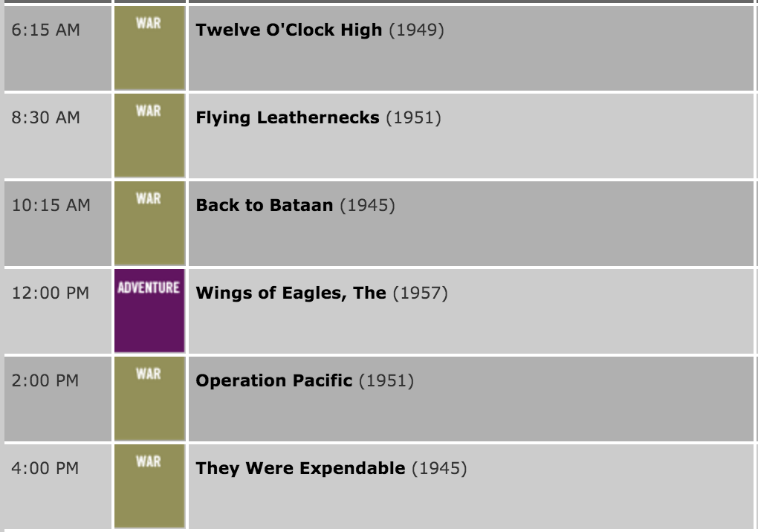Click the (1949) year after Twelve O'Clock High
Image resolution: width=758 pixels, height=532 pixels.
416,30
